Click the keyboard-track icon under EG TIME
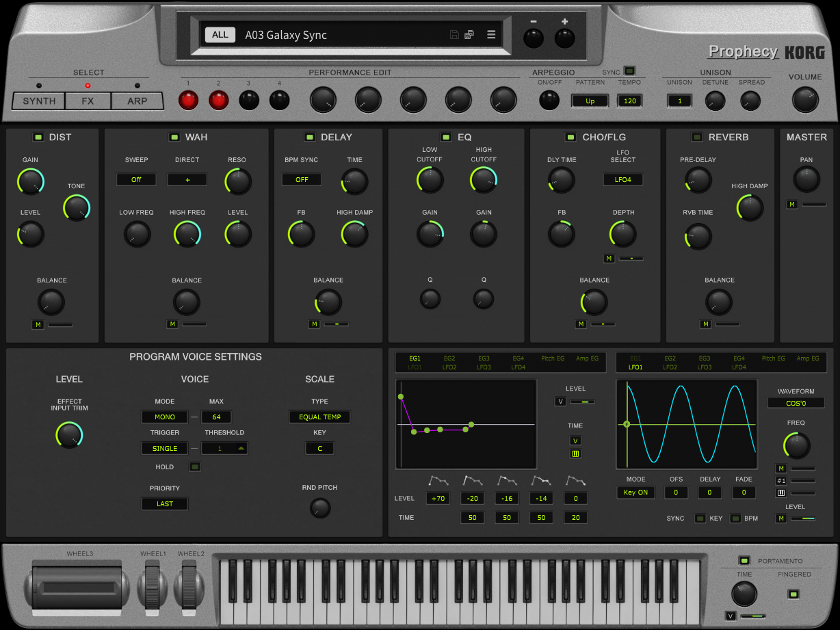 (575, 454)
